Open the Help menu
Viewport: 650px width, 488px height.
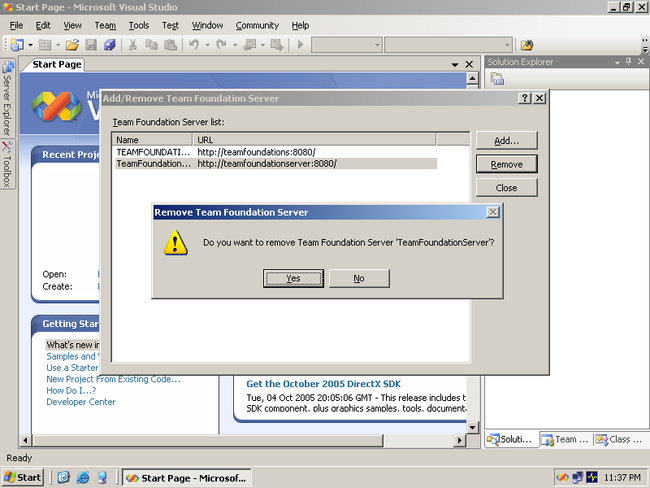(300, 25)
